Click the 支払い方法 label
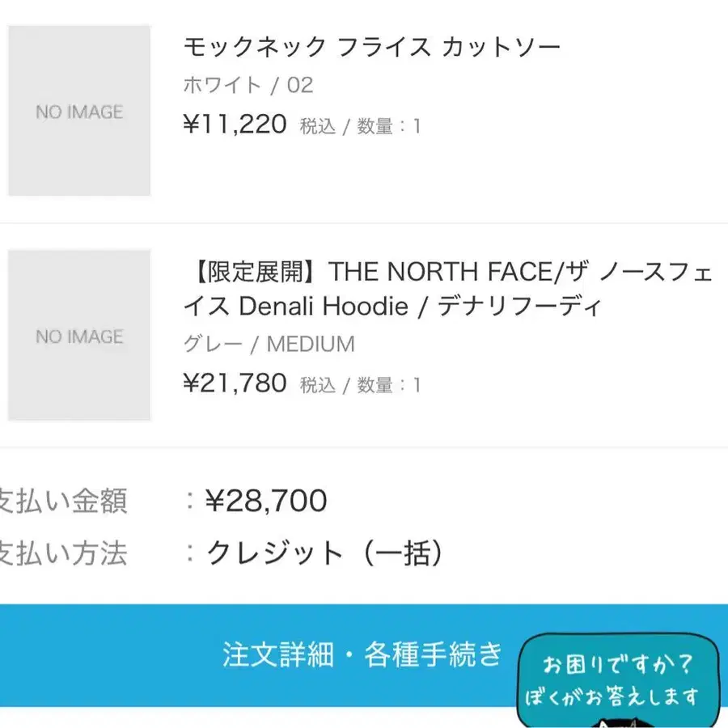 pos(63,553)
